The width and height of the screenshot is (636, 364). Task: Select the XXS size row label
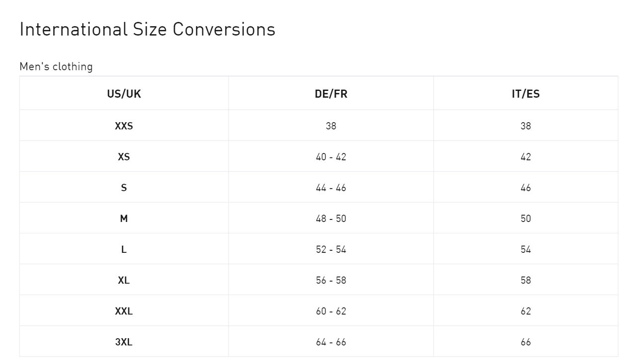point(124,126)
